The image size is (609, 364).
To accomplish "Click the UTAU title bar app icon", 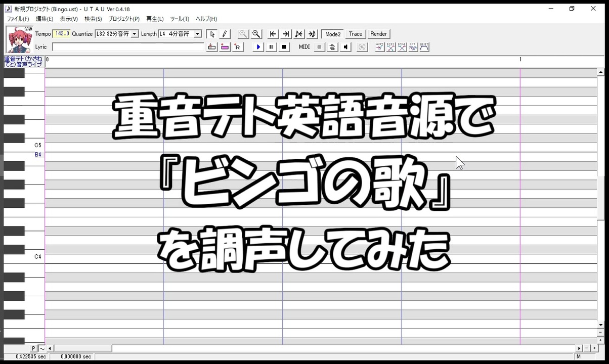I will point(9,9).
